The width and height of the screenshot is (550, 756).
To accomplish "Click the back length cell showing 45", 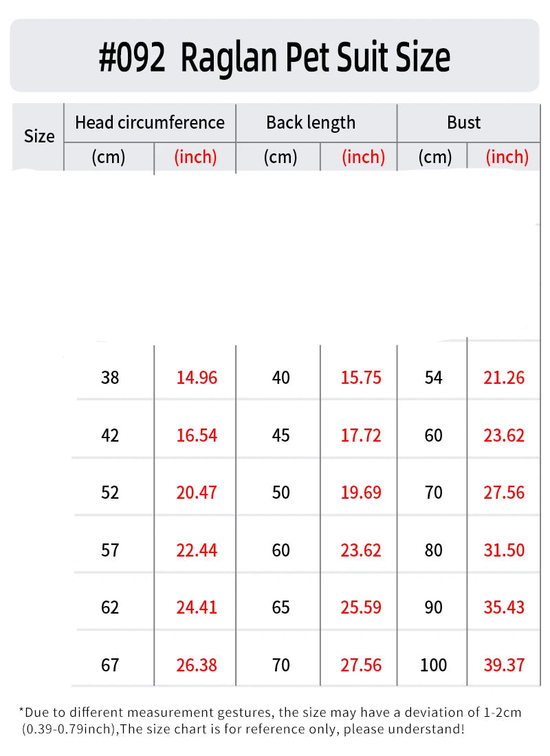I will click(281, 435).
